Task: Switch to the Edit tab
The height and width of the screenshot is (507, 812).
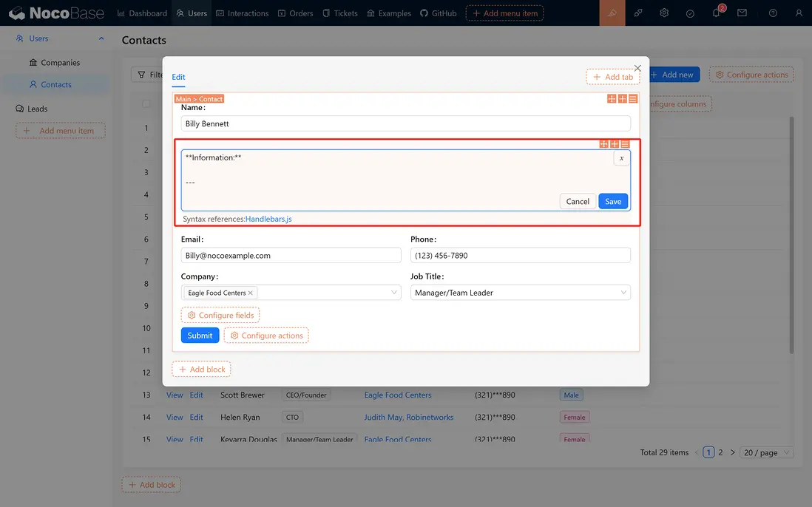Action: (178, 77)
